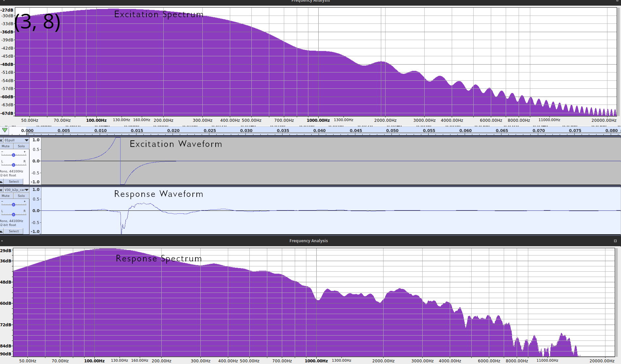
Task: Click the 84dB label on the response spectrum axis
Action: pyautogui.click(x=6, y=346)
